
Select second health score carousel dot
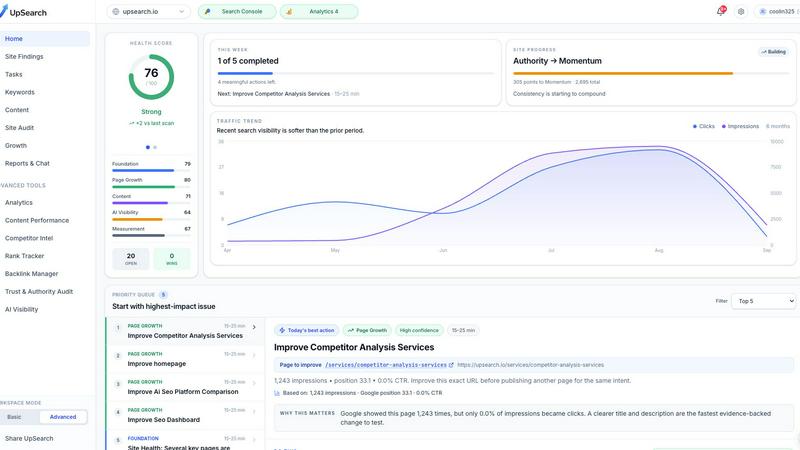[155, 147]
